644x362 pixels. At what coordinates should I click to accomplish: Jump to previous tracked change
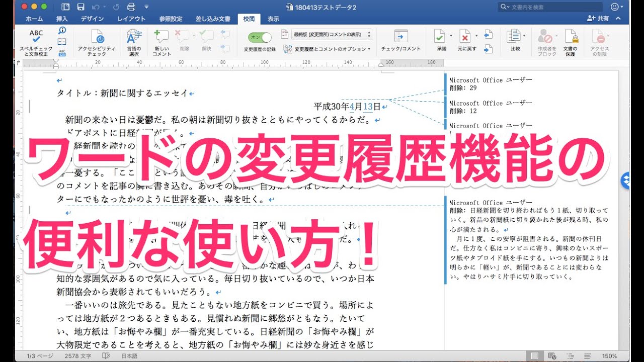[488, 34]
